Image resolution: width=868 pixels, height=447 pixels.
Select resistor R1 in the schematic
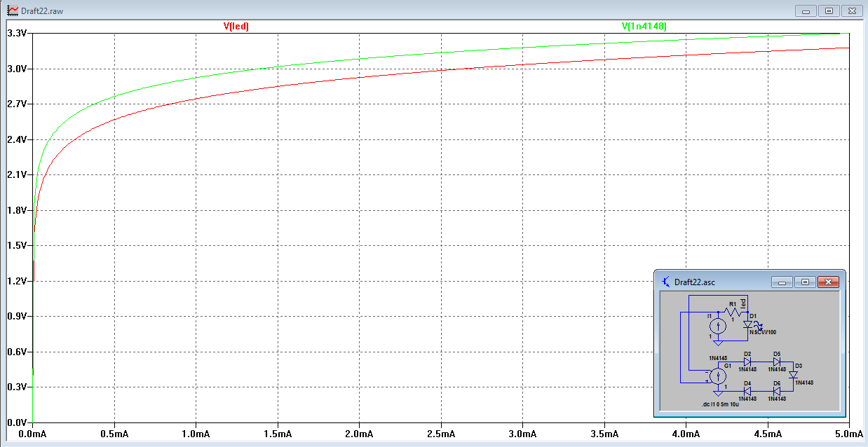coord(733,312)
